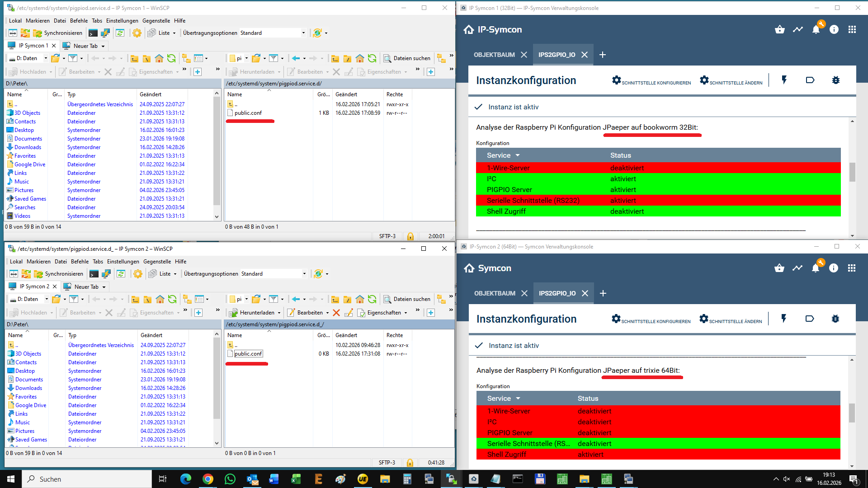Select public.conf file in top WinSCP remote panel

248,113
